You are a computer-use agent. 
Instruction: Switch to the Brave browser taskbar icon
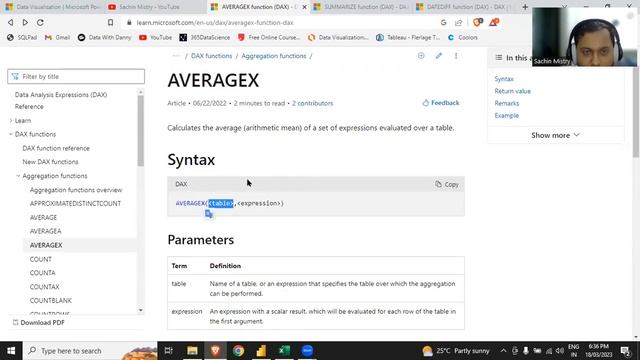pos(216,351)
